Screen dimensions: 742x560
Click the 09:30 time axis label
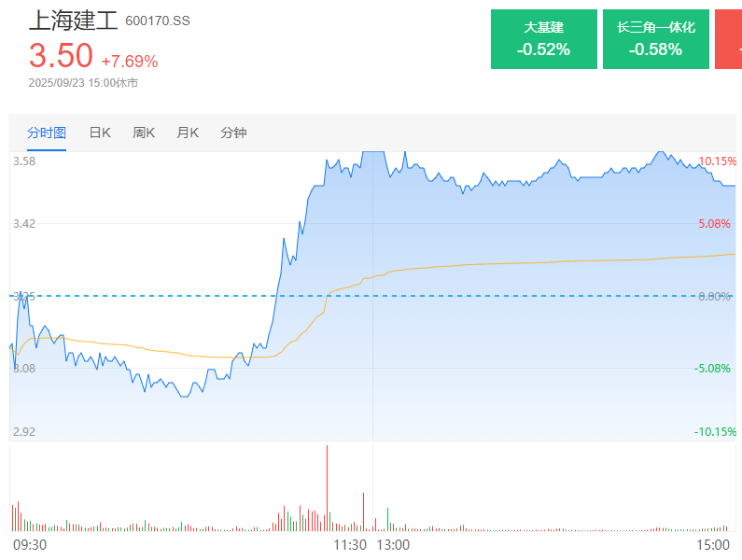[30, 544]
